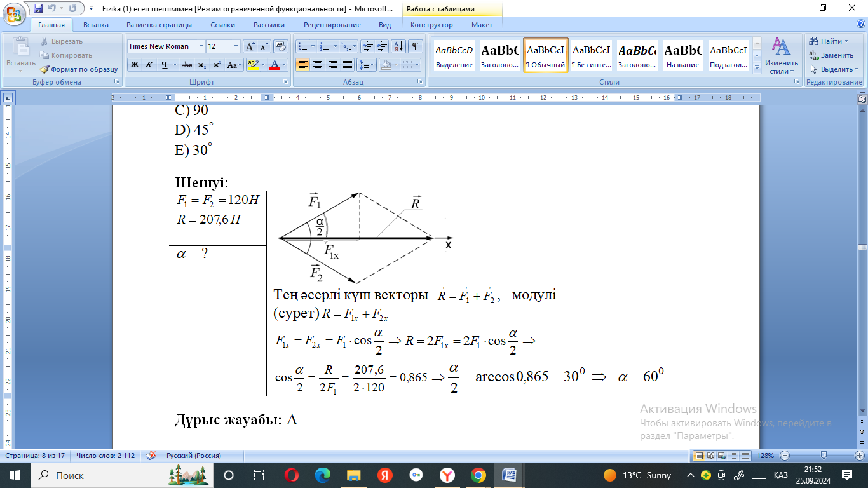Open the Вставка tab

click(x=96, y=25)
